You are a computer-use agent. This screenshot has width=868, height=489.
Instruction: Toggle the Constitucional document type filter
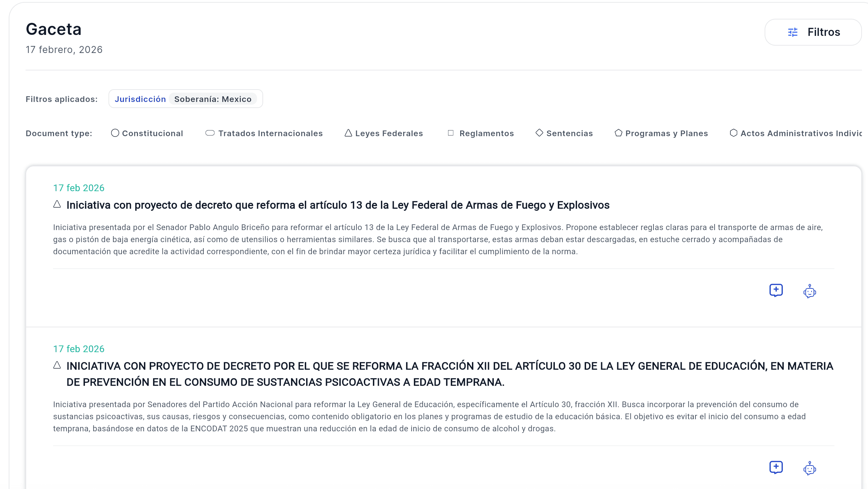(147, 133)
